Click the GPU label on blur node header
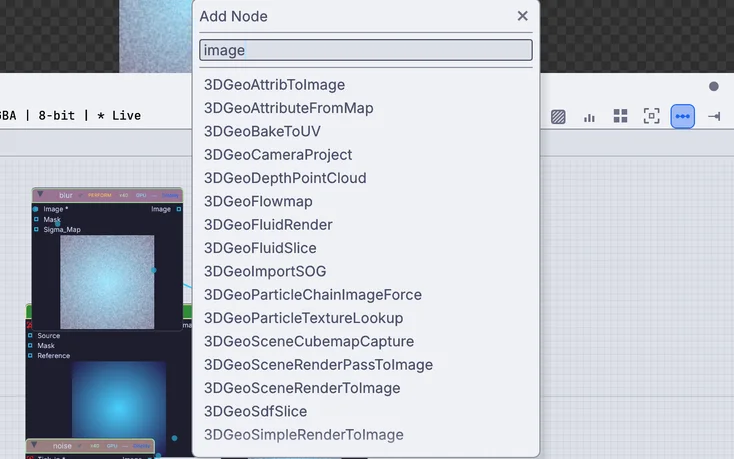This screenshot has width=734, height=459. [140, 196]
